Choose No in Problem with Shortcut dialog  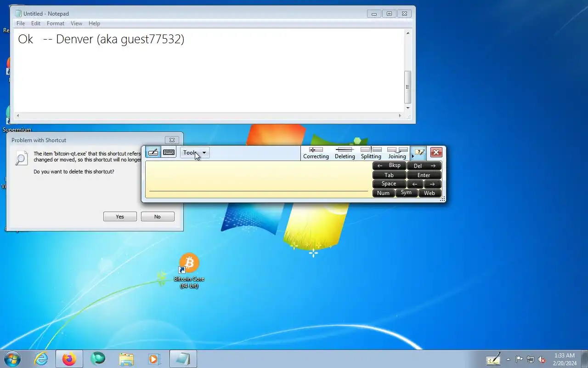[x=158, y=217]
